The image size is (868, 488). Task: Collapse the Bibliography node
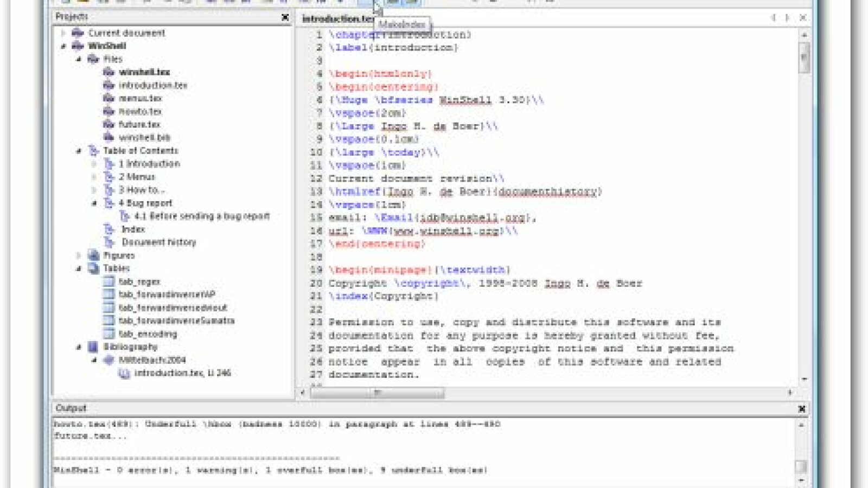pos(79,347)
